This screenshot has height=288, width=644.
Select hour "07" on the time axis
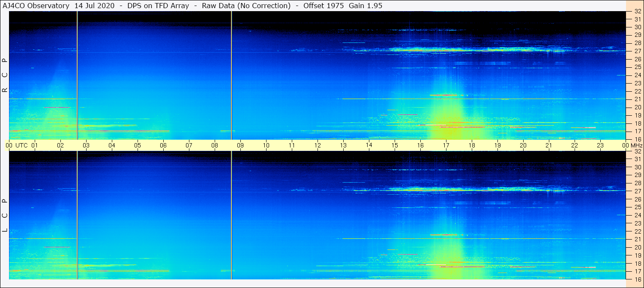[x=189, y=145]
